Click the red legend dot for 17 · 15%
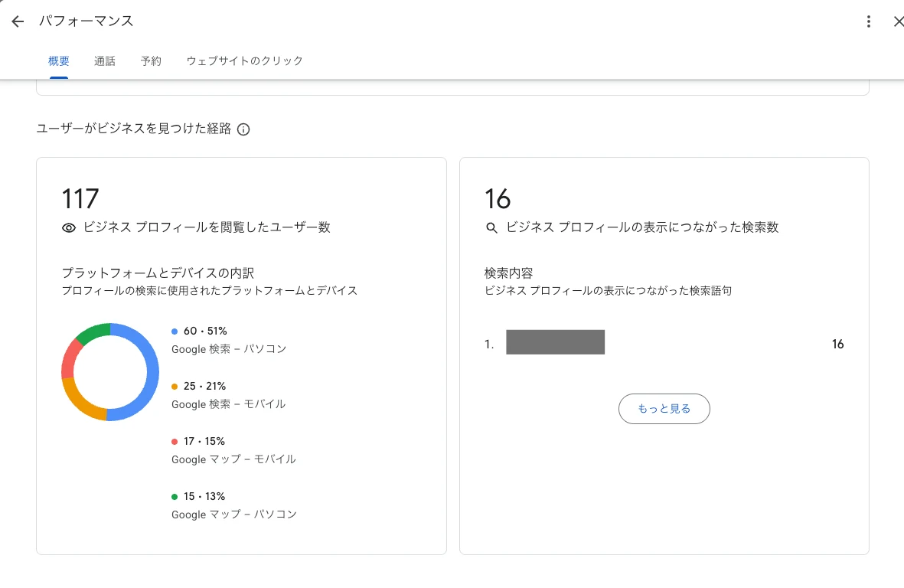This screenshot has height=588, width=904. 174,442
